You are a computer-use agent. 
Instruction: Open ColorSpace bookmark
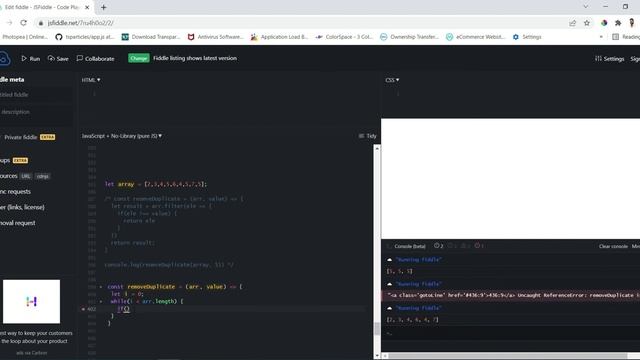point(344,37)
